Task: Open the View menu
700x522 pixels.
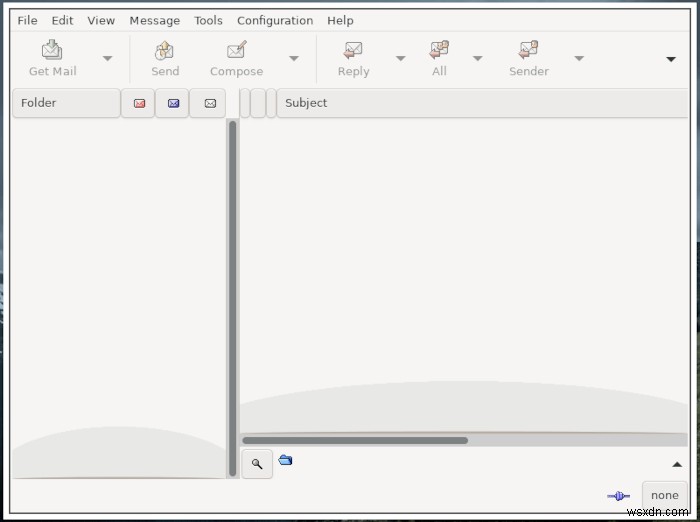Action: coord(101,21)
